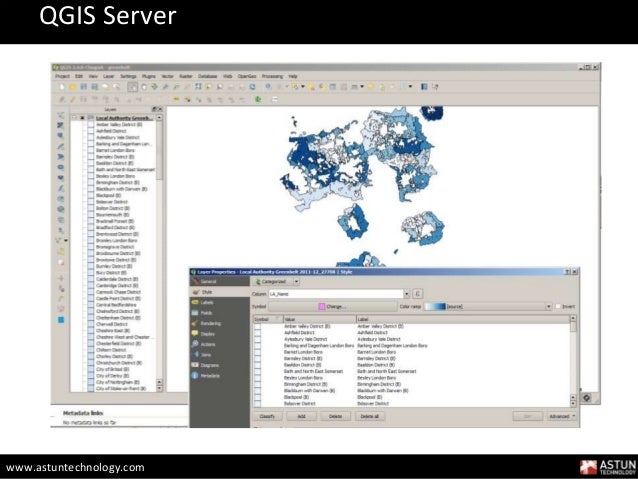Open the Advanced dropdown button
This screenshot has width=638, height=479.
[562, 416]
